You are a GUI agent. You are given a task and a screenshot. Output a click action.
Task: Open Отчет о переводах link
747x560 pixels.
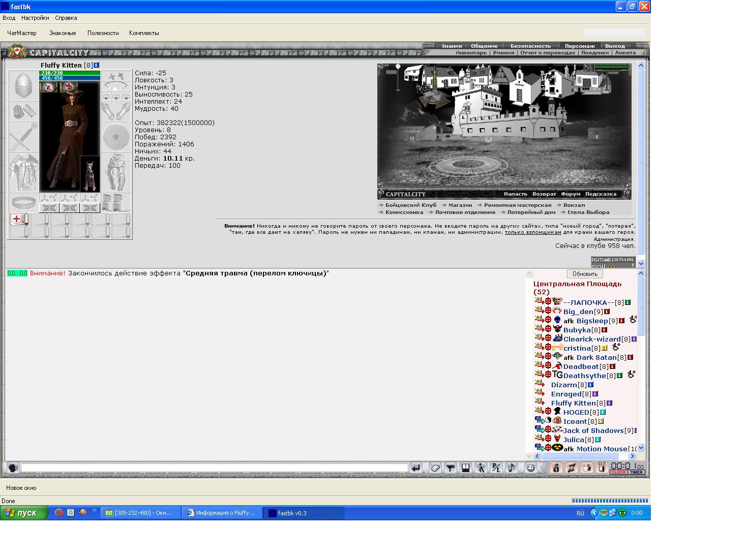tap(548, 53)
